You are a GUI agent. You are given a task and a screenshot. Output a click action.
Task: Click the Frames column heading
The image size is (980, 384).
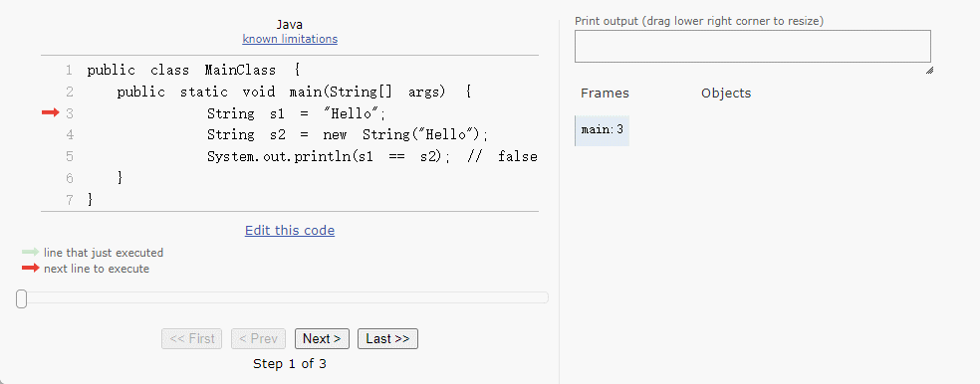point(605,94)
